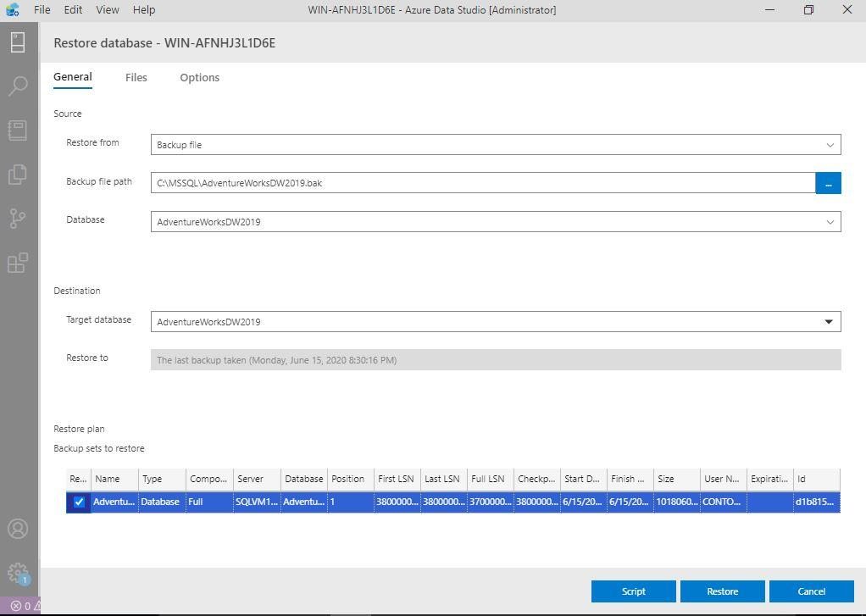This screenshot has height=616, width=866.
Task: Click the Size column header
Action: pos(676,479)
